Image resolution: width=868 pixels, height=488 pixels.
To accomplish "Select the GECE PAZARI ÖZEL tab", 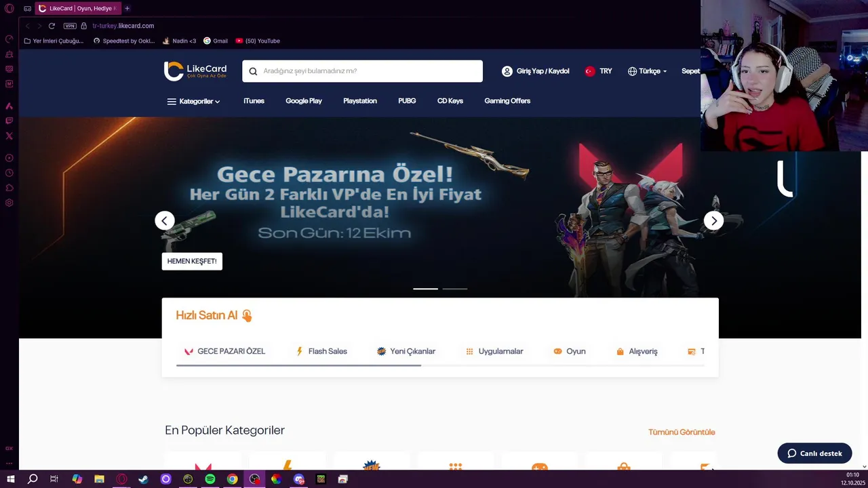I will pos(224,351).
